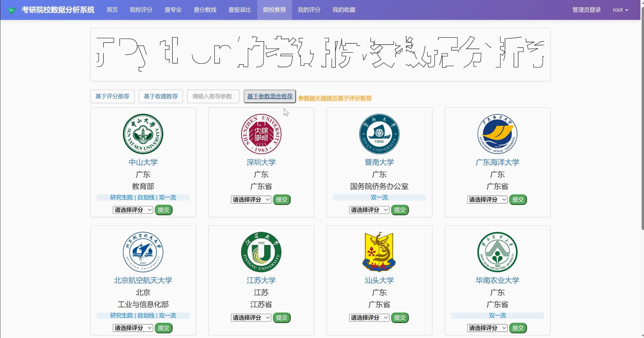Viewport: 644px width, 338px height.
Task: Click the 基于参数混合推荐 button
Action: [x=270, y=96]
